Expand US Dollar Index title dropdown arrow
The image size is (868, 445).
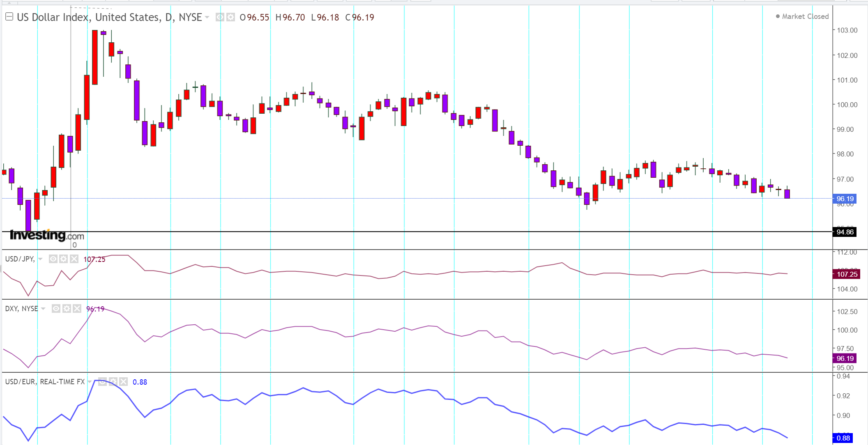[207, 17]
